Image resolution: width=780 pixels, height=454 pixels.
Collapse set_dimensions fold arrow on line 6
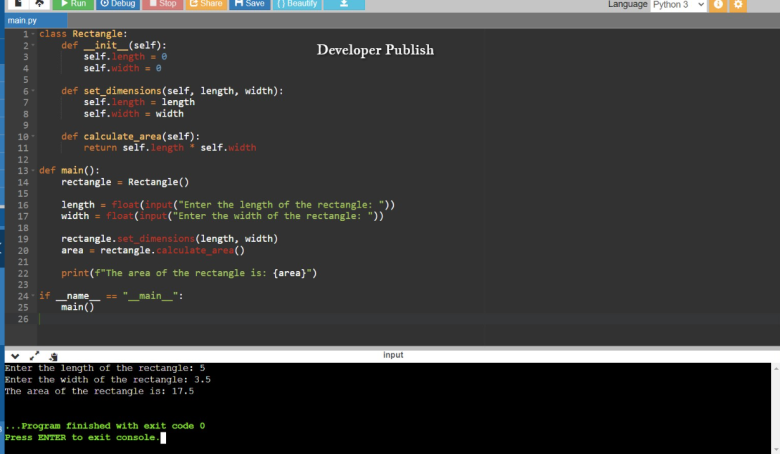coord(33,91)
